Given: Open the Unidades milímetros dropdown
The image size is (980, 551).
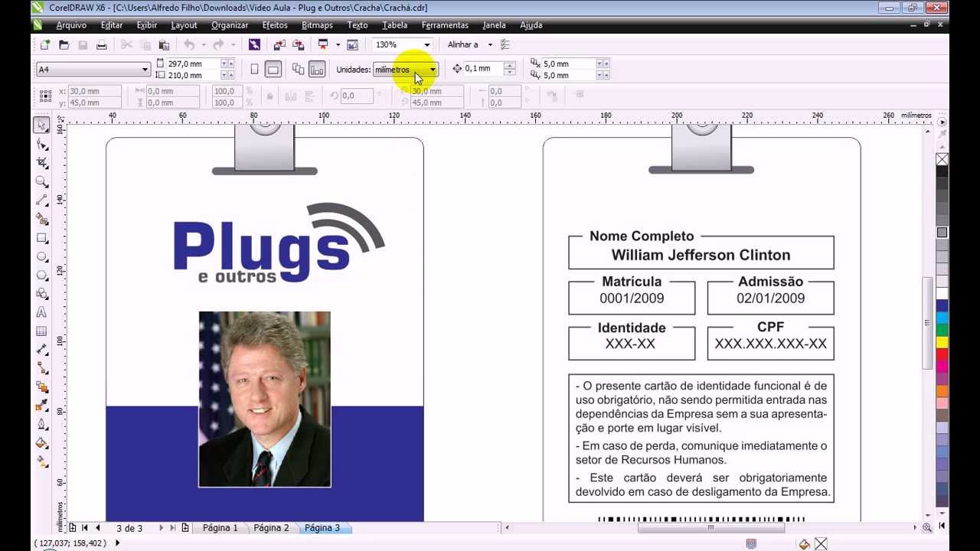Looking at the screenshot, I should [432, 70].
